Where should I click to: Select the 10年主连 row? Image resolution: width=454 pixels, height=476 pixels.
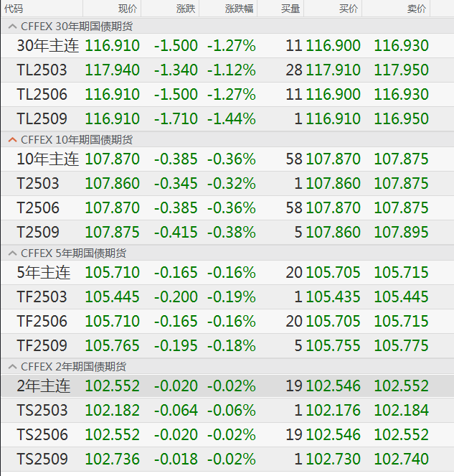[47, 159]
